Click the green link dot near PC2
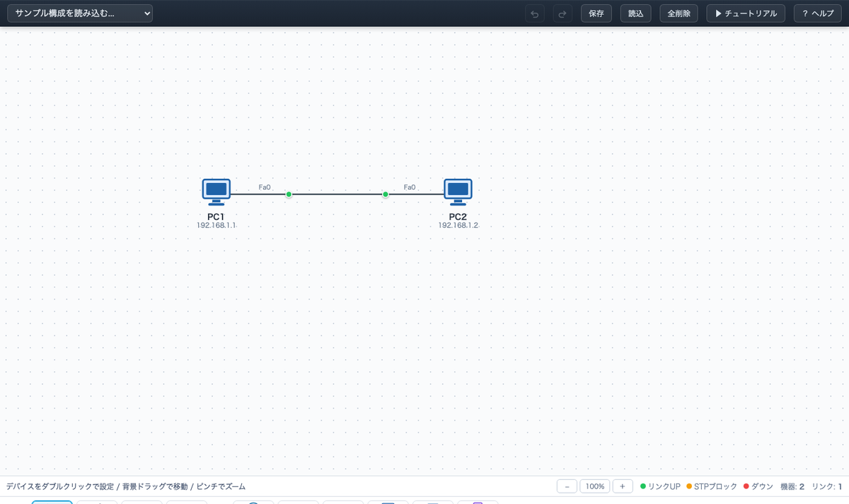This screenshot has width=849, height=504. click(386, 194)
